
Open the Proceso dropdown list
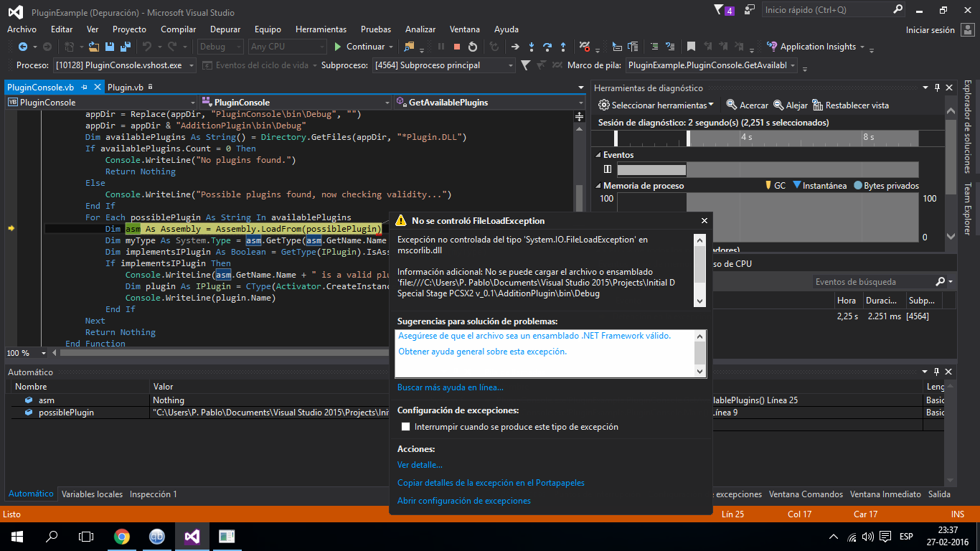190,65
